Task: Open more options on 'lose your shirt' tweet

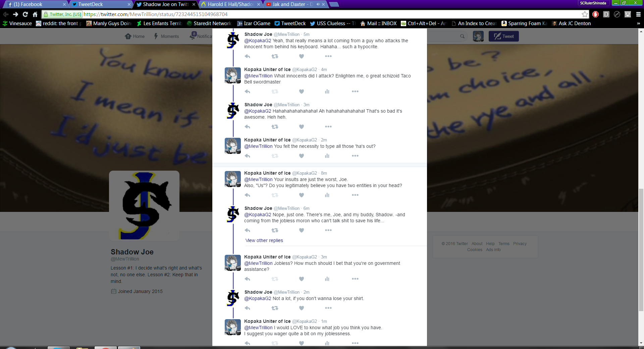Action: point(328,308)
